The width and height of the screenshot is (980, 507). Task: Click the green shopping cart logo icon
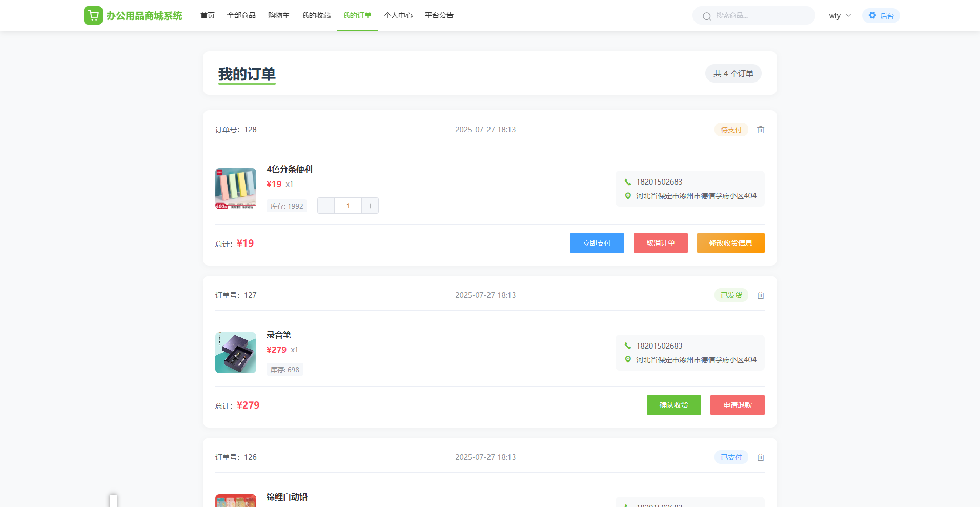point(93,15)
